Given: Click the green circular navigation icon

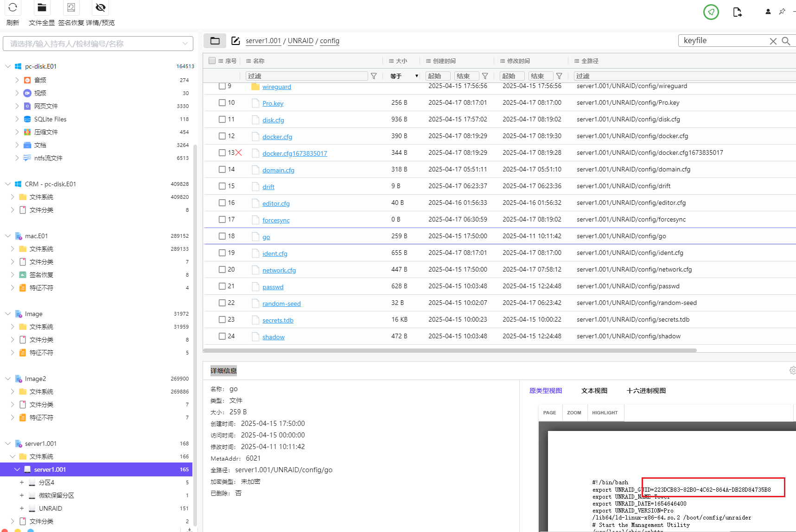Looking at the screenshot, I should pyautogui.click(x=711, y=12).
